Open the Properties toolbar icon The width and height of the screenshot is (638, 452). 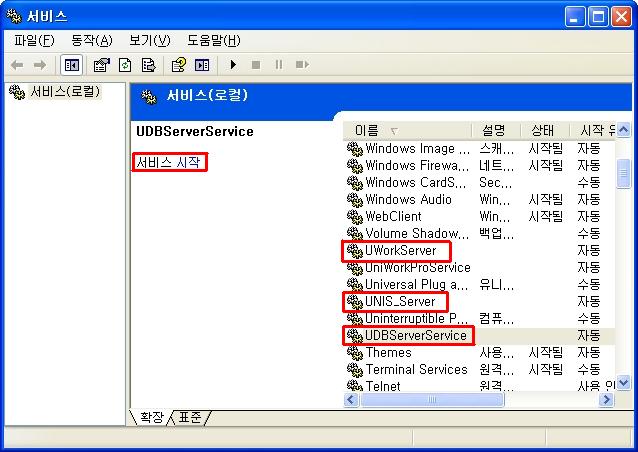pyautogui.click(x=101, y=65)
